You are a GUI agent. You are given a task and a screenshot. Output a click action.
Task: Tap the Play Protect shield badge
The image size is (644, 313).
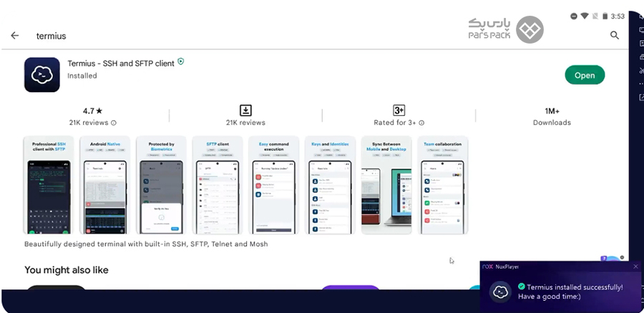pos(181,62)
